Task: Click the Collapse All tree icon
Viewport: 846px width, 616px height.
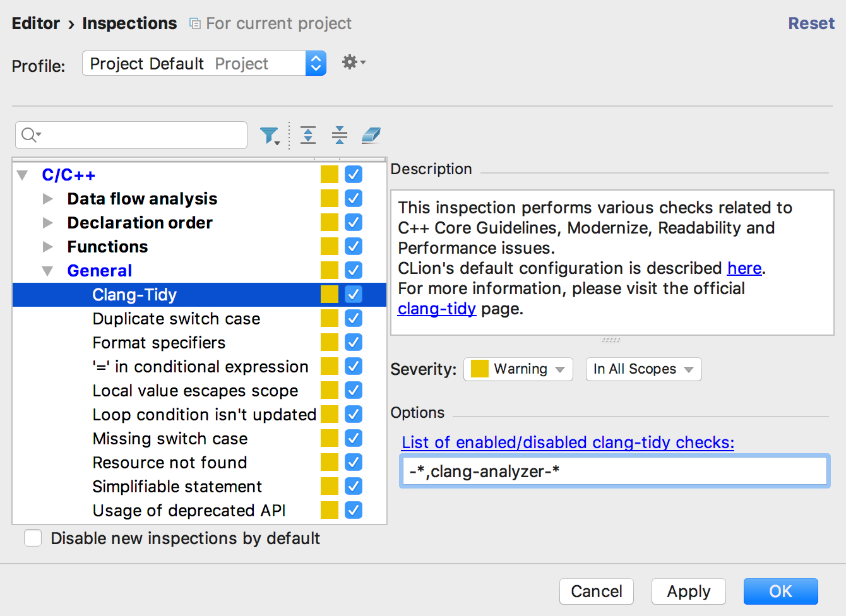Action: click(x=340, y=135)
